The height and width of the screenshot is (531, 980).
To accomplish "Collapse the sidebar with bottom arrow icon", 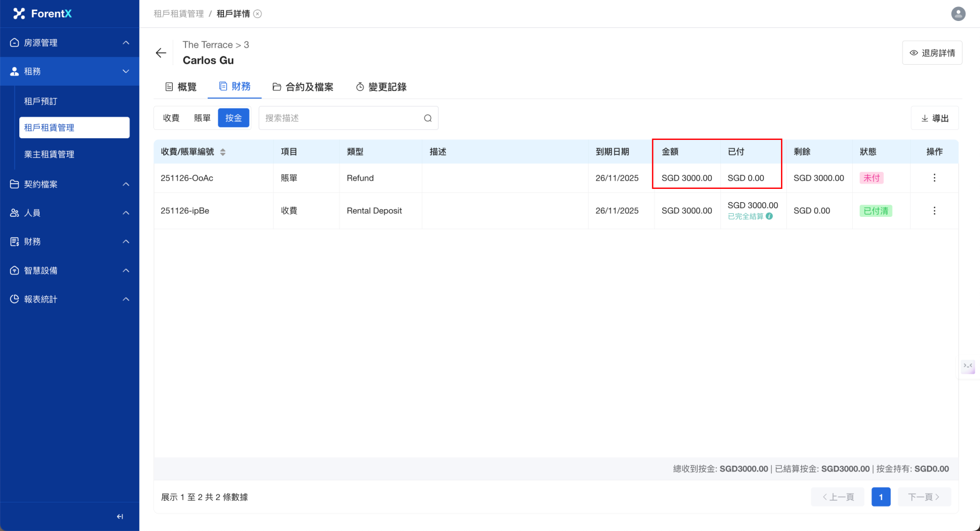I will [120, 516].
